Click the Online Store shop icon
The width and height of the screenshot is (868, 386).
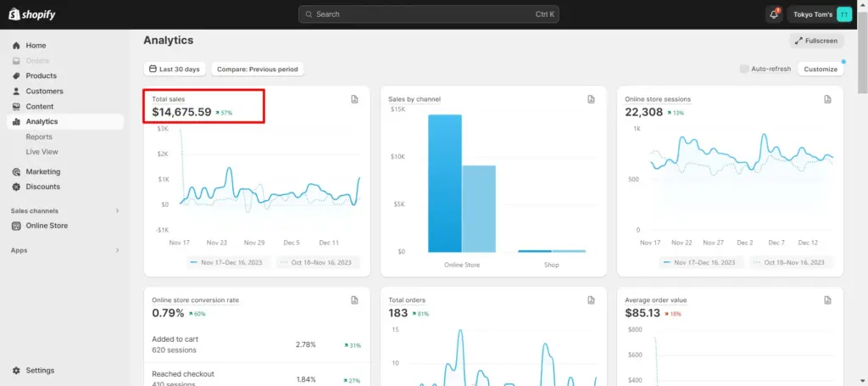coord(16,226)
